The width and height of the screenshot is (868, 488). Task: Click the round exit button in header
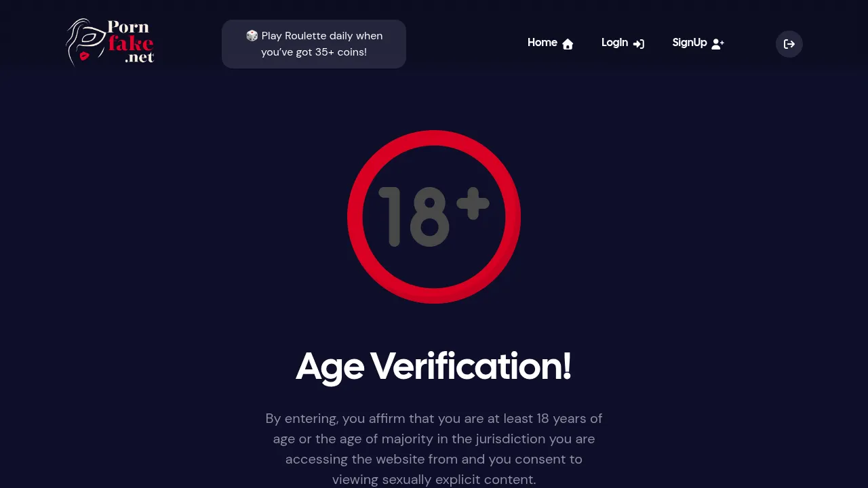point(789,44)
